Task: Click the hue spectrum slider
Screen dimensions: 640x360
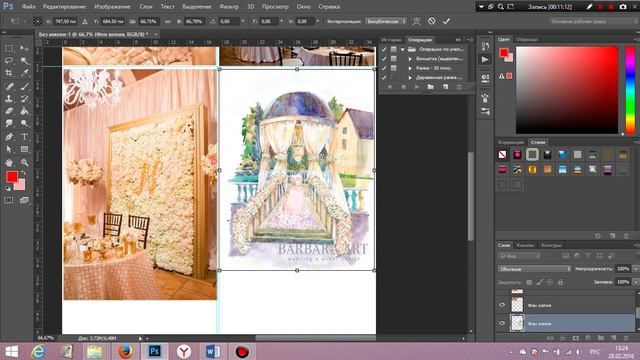Action: click(630, 90)
